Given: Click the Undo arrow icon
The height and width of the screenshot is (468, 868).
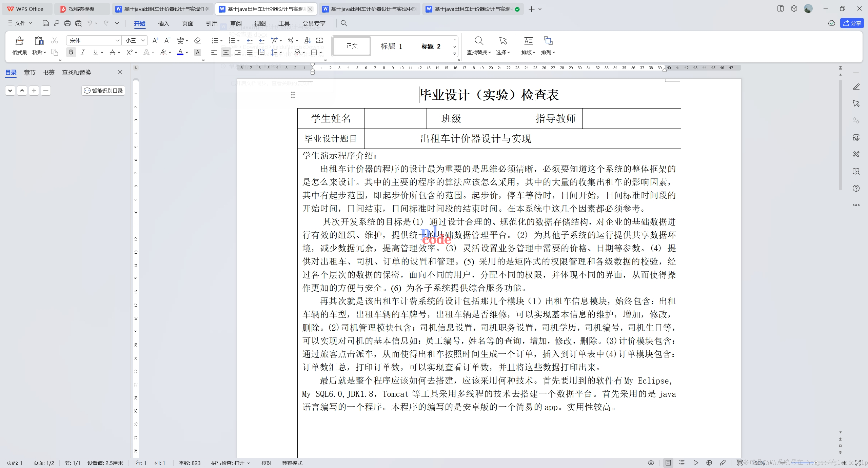Looking at the screenshot, I should pyautogui.click(x=90, y=23).
